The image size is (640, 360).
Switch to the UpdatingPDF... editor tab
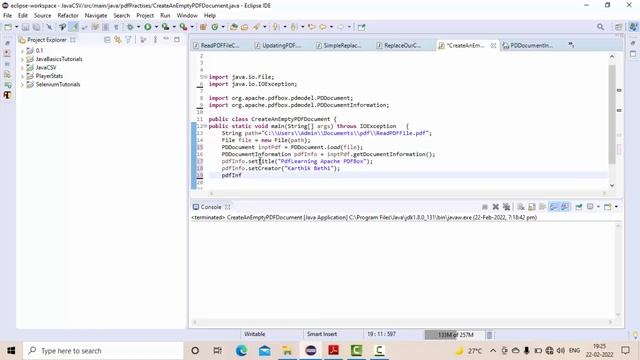coord(278,45)
